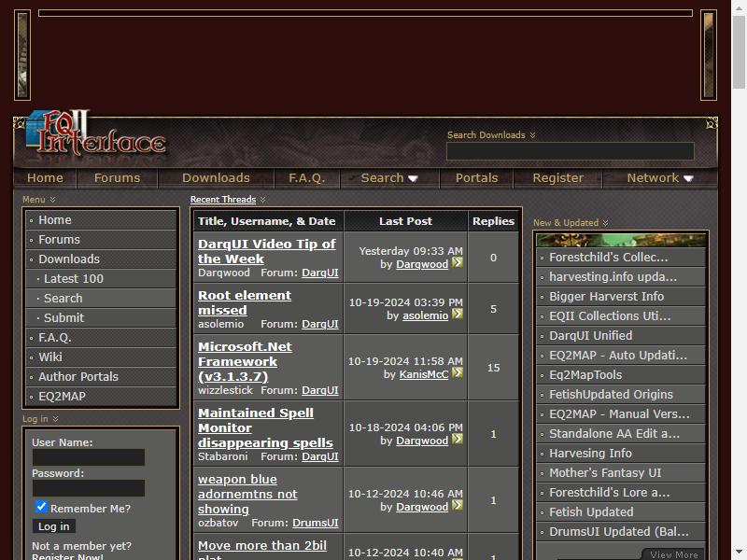The width and height of the screenshot is (747, 560).
Task: Collapse the Menu panel chevron
Action: tap(53, 200)
